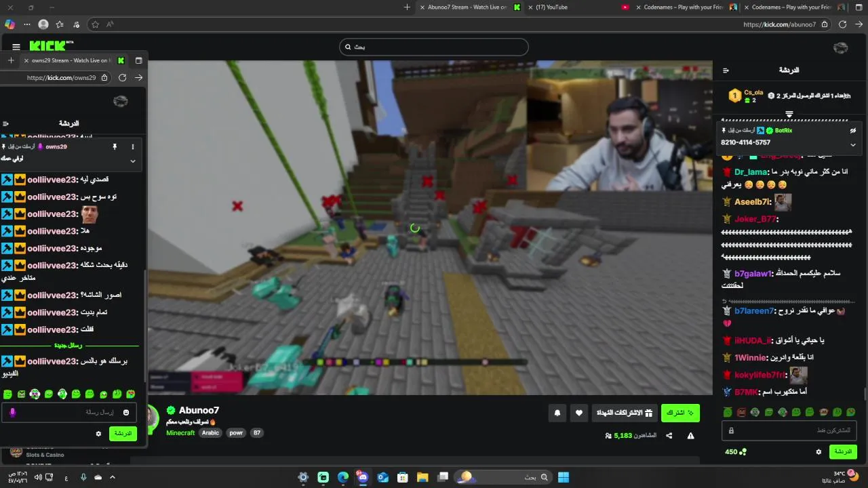The width and height of the screenshot is (868, 488).
Task: Click the report warning triangle icon
Action: pyautogui.click(x=690, y=436)
